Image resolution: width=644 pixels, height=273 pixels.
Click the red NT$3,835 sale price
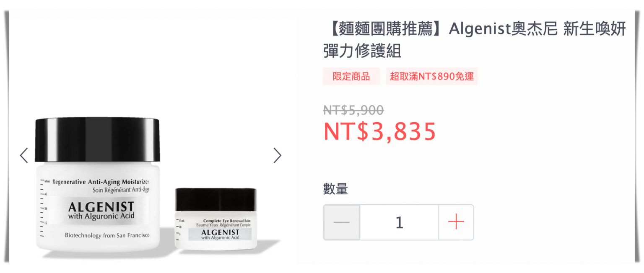(380, 131)
